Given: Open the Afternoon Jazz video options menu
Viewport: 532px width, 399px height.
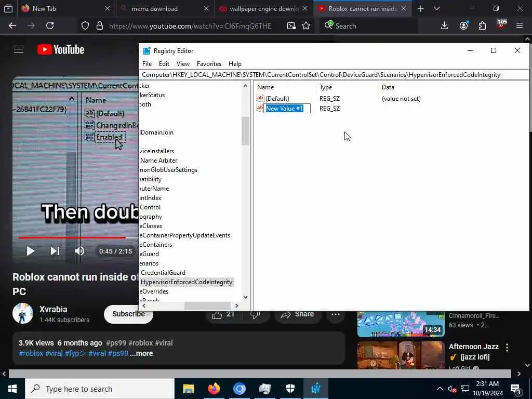Looking at the screenshot, I should 507,348.
